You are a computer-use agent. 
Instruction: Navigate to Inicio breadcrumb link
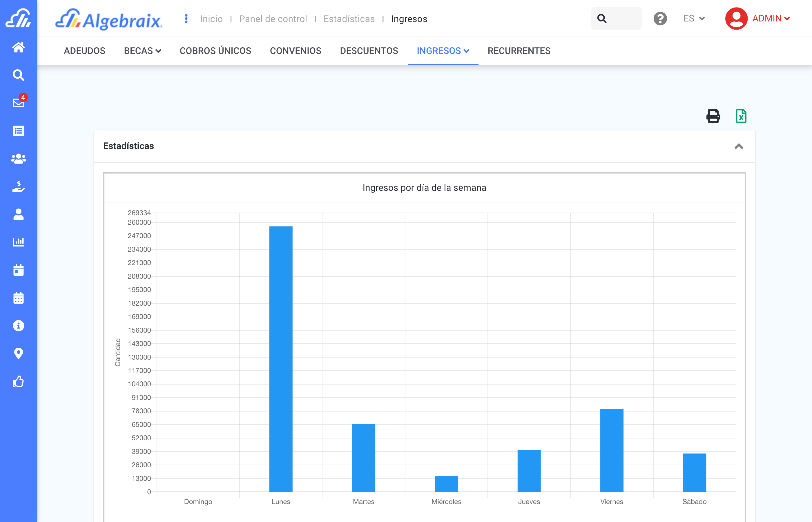(x=211, y=19)
